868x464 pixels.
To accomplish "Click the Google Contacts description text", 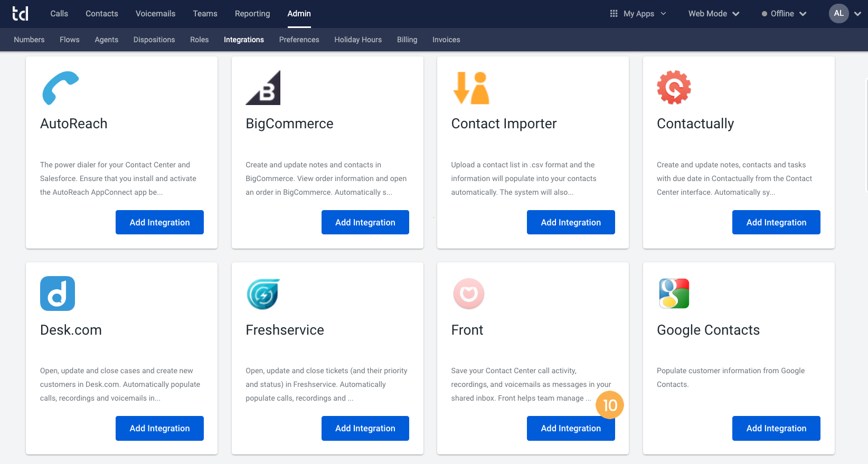I will 731,377.
